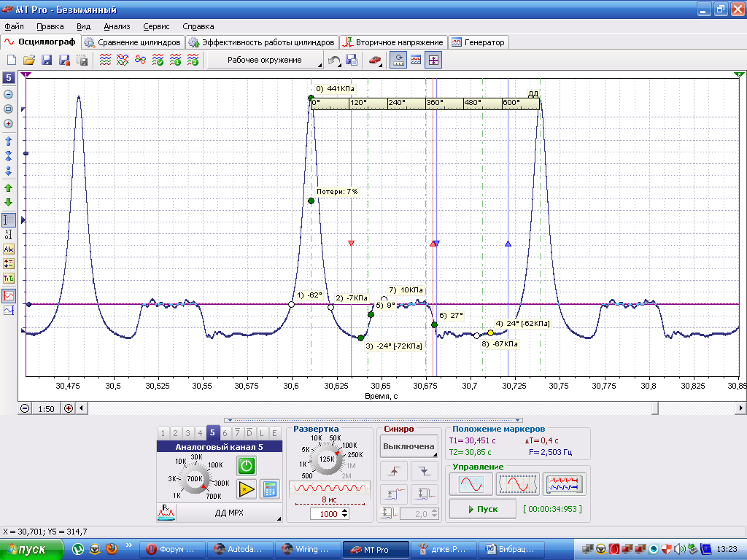Click the red car icon in the toolbar
The width and height of the screenshot is (747, 560).
(375, 60)
